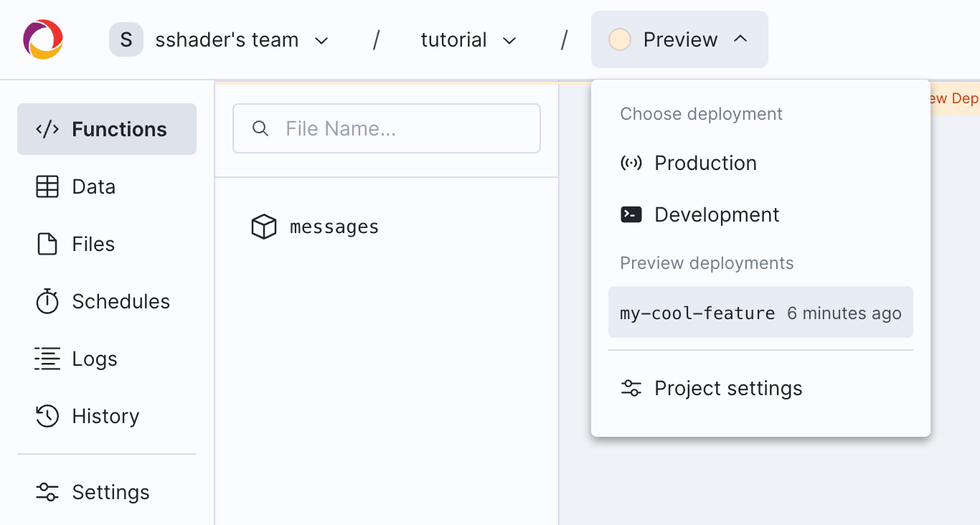This screenshot has width=980, height=525.
Task: Navigate to Schedules
Action: point(107,301)
